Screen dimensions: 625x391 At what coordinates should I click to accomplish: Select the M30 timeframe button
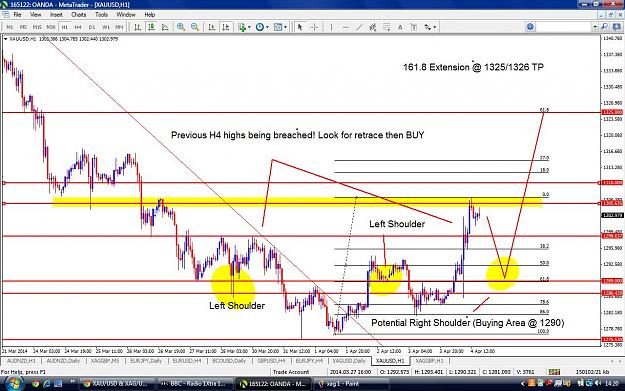[x=51, y=27]
